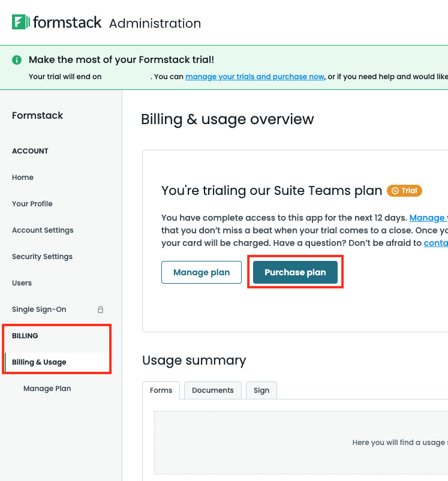
Task: Switch to the Documents tab
Action: (x=212, y=390)
